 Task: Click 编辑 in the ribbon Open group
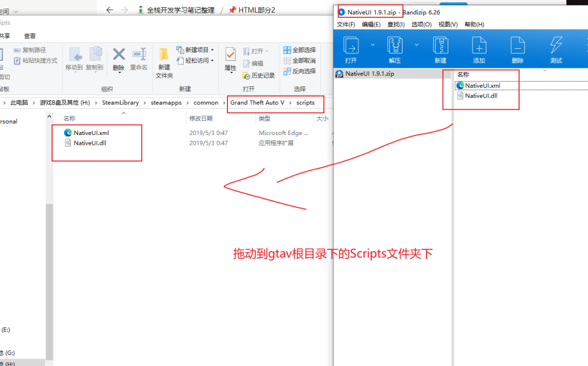(x=253, y=63)
